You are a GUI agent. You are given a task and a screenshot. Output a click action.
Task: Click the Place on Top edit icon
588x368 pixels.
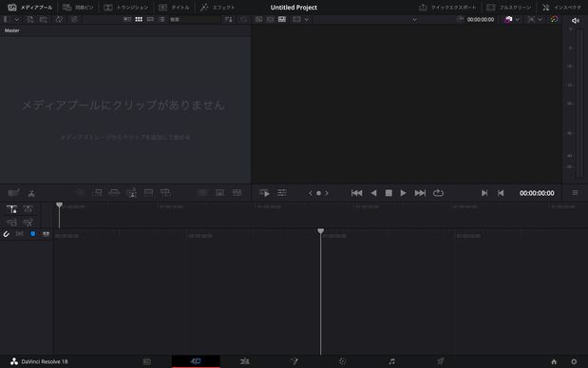tap(148, 193)
